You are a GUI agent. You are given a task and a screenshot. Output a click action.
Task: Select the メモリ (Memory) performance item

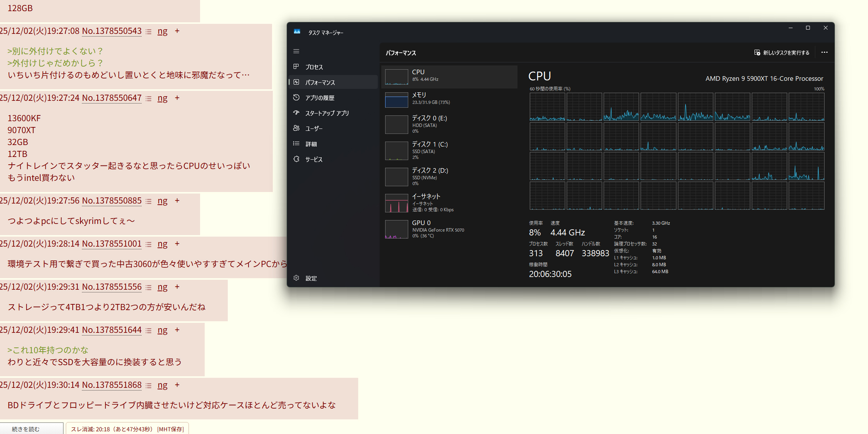(x=449, y=98)
